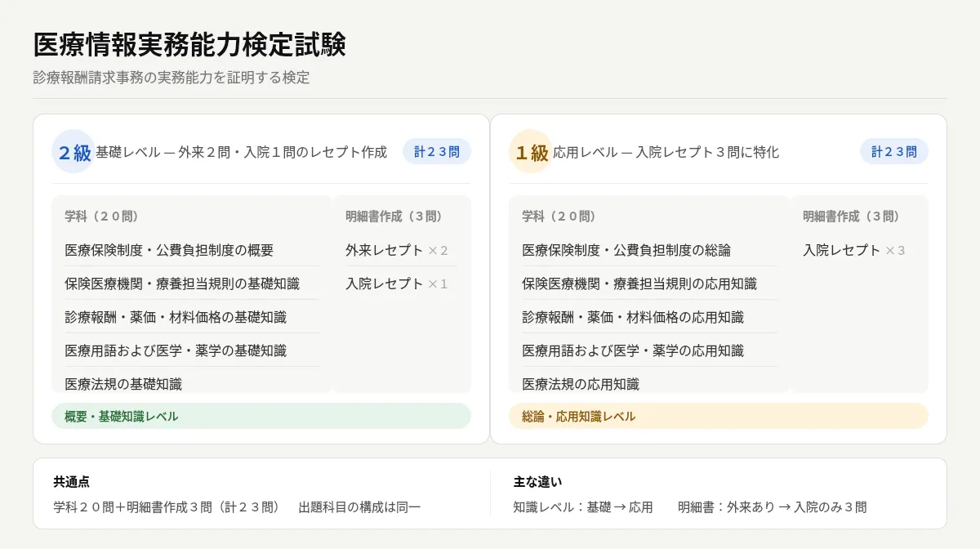Click 明細書作成（3問） header in 2級 card
The width and height of the screenshot is (980, 549).
point(394,216)
